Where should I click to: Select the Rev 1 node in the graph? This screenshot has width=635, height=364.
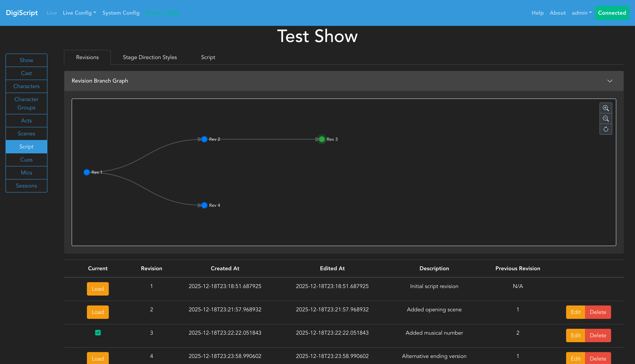[x=87, y=172]
